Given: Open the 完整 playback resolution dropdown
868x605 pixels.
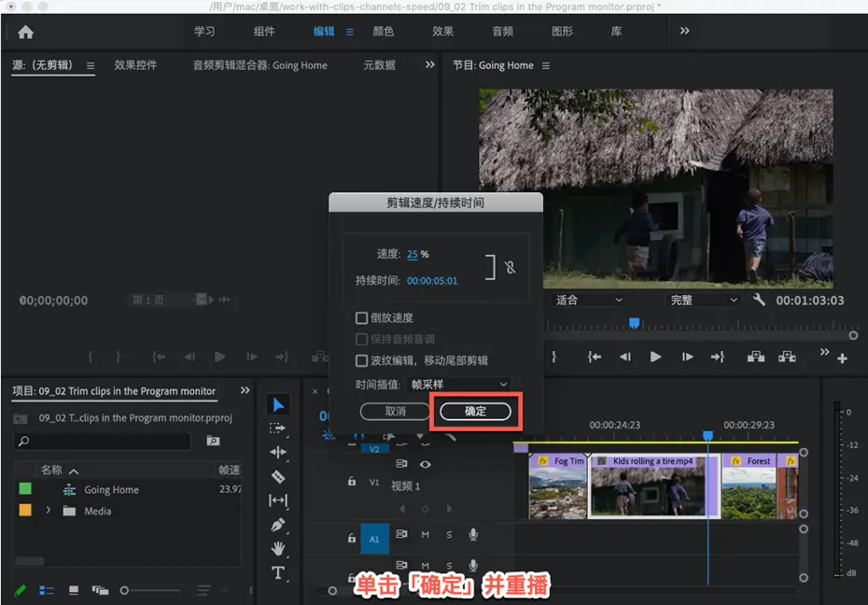Looking at the screenshot, I should click(704, 300).
